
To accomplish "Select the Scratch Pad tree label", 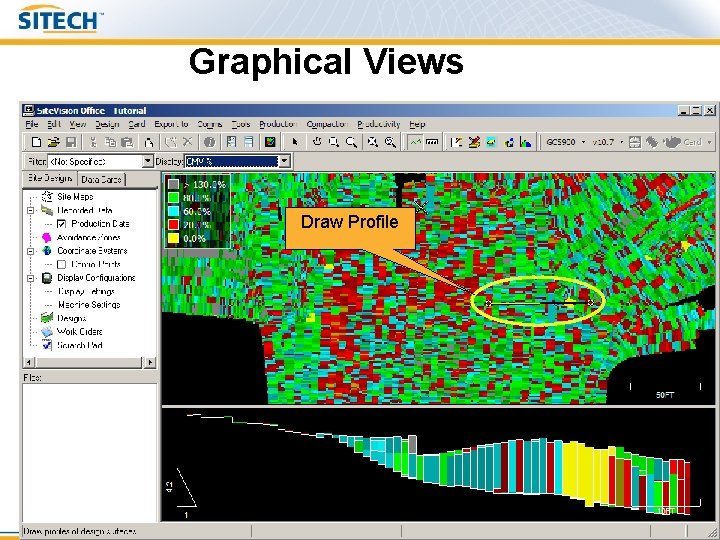I will click(79, 345).
